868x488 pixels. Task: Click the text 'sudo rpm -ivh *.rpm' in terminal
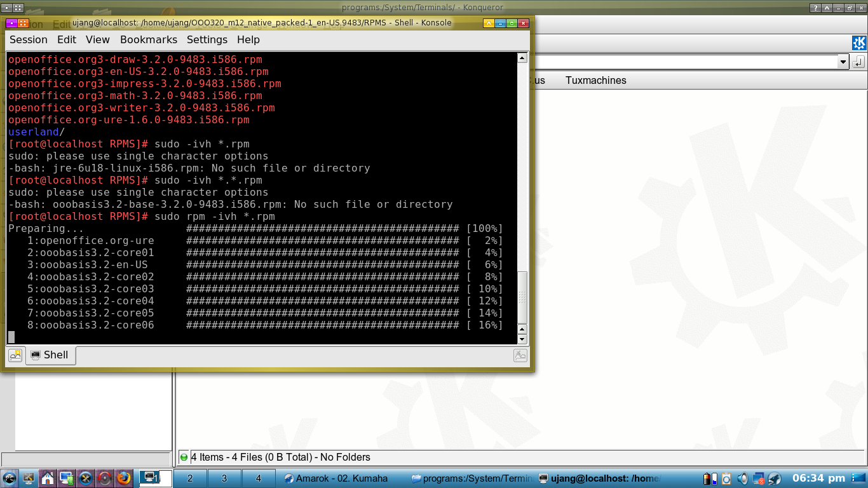point(215,217)
